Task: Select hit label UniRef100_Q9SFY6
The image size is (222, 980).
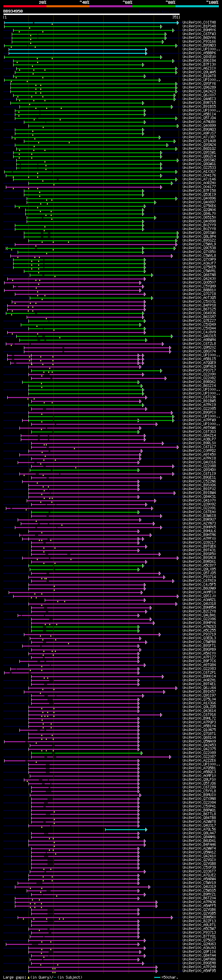Action: coord(199,84)
